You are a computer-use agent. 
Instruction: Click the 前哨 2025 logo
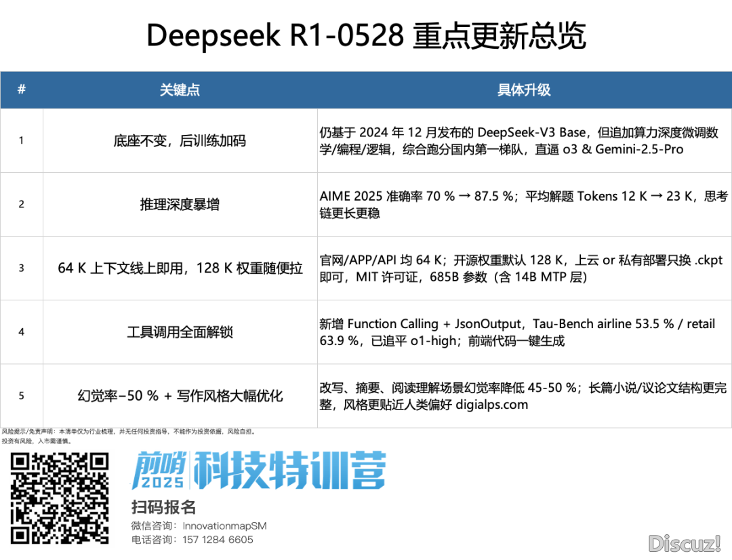click(x=159, y=470)
